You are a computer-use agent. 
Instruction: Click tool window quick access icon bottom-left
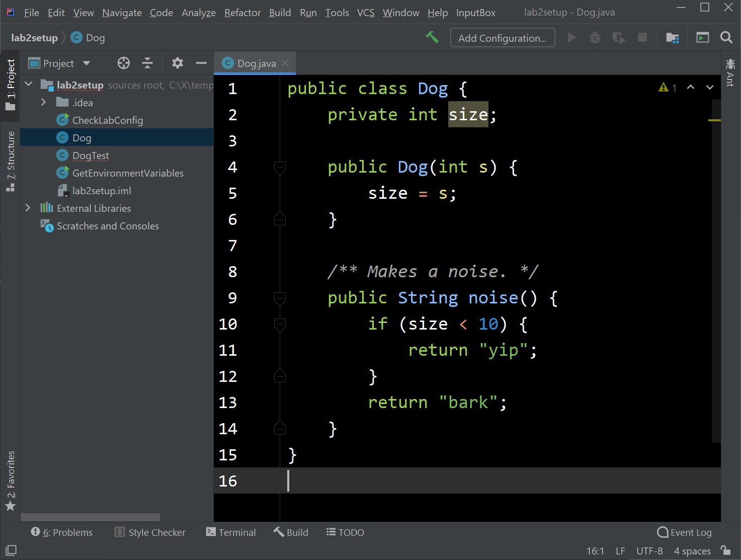coord(11,550)
